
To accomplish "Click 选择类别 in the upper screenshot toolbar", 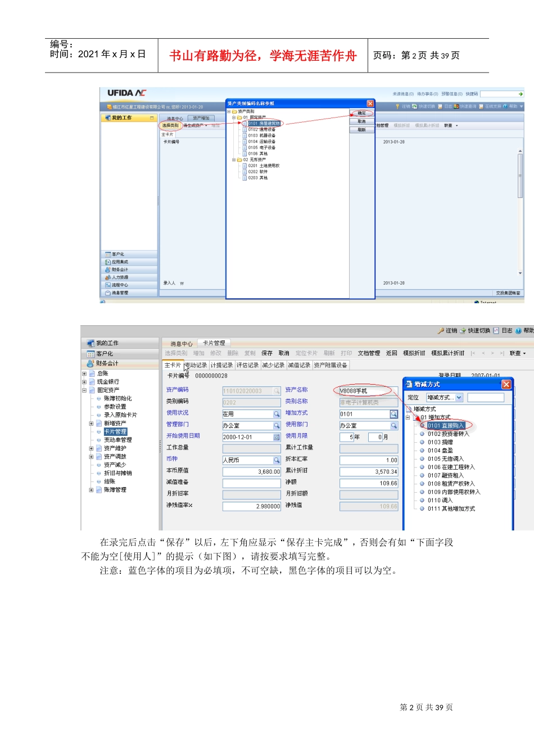I will coord(170,125).
